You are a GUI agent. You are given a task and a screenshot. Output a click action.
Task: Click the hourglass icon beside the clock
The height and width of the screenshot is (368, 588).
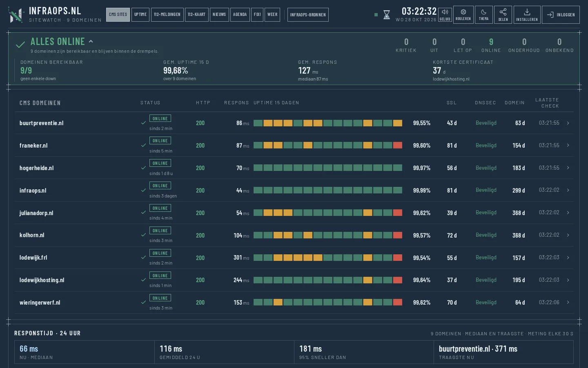[387, 15]
